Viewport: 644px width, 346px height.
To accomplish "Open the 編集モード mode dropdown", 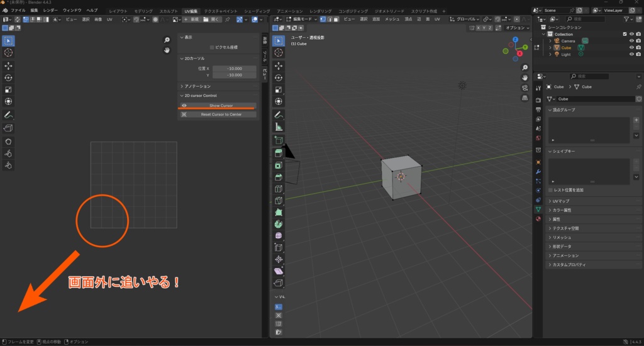I will coord(301,20).
